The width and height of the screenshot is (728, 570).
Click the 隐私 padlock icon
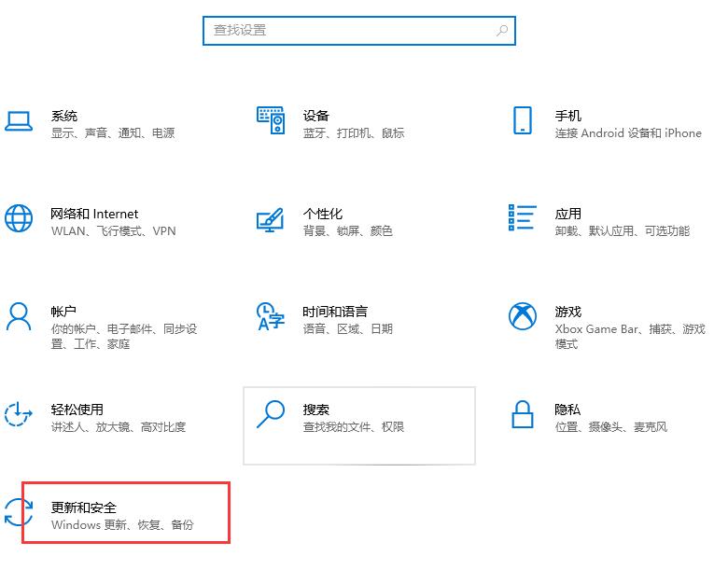(523, 414)
